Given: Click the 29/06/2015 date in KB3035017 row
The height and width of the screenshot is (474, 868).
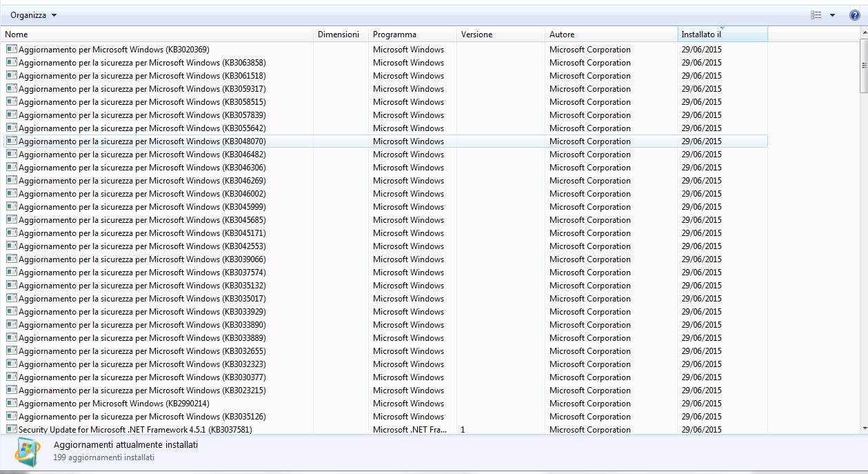Looking at the screenshot, I should pos(702,299).
